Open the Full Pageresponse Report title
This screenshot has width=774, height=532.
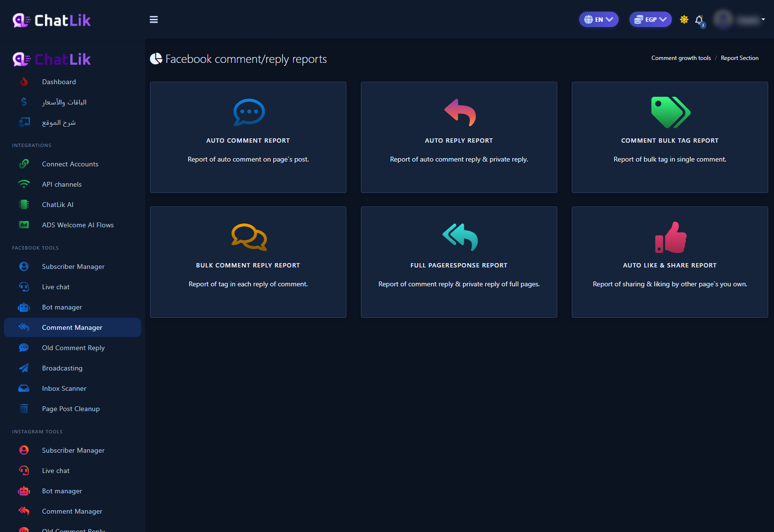tap(459, 266)
